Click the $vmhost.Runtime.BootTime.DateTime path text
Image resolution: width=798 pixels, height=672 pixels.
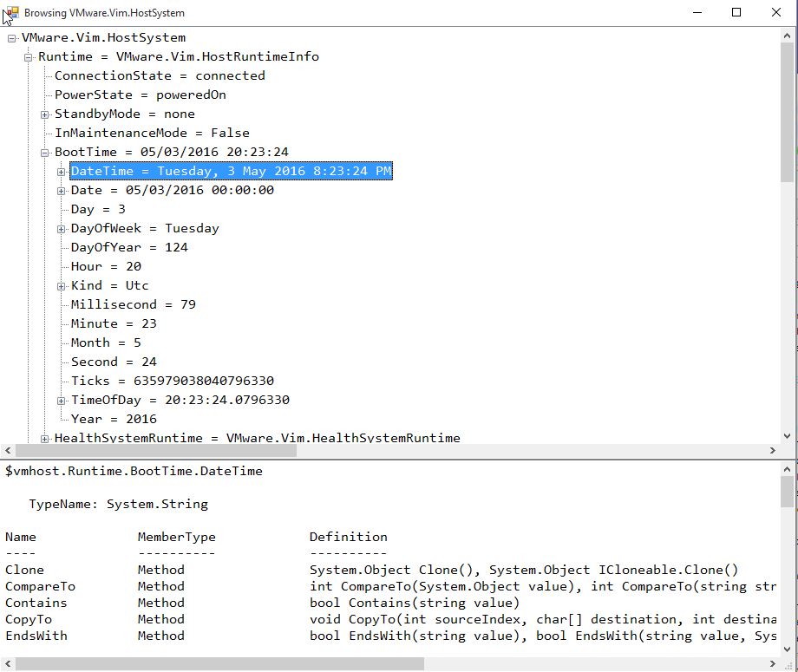point(134,471)
